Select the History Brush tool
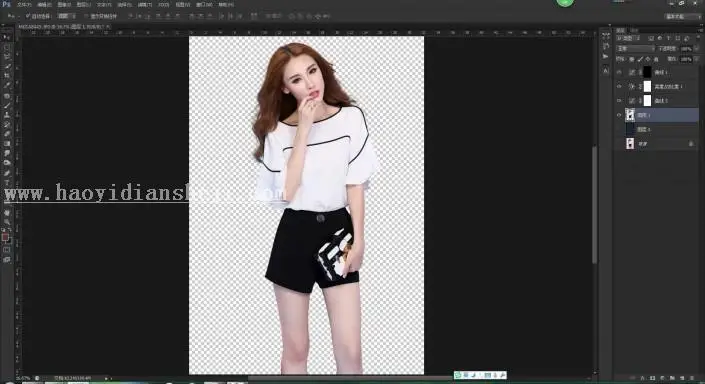This screenshot has width=705, height=384. pos(7,124)
